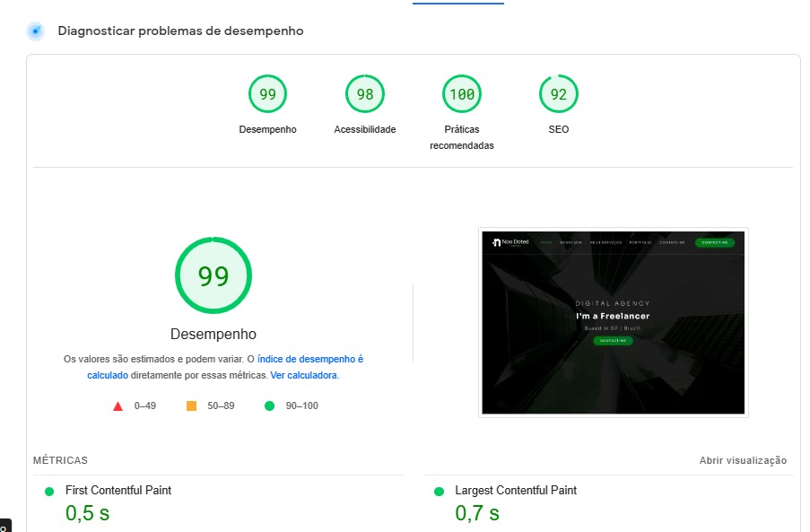Click the '90–100' score range text
The height and width of the screenshot is (532, 810).
click(x=302, y=406)
